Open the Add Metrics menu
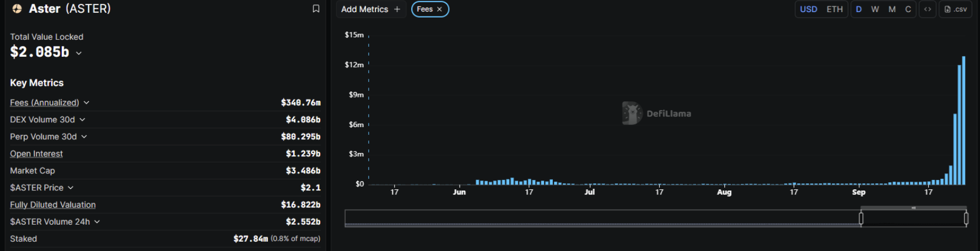The height and width of the screenshot is (251, 980). tap(370, 9)
